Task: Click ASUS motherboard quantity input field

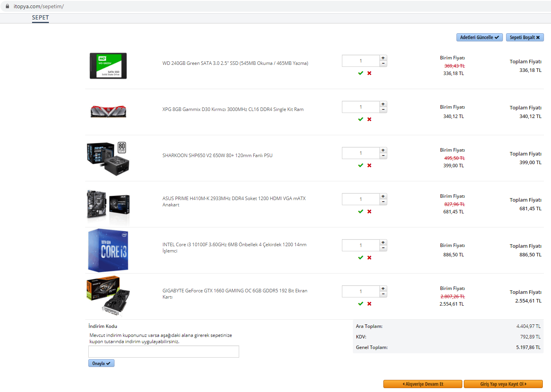Action: click(361, 199)
